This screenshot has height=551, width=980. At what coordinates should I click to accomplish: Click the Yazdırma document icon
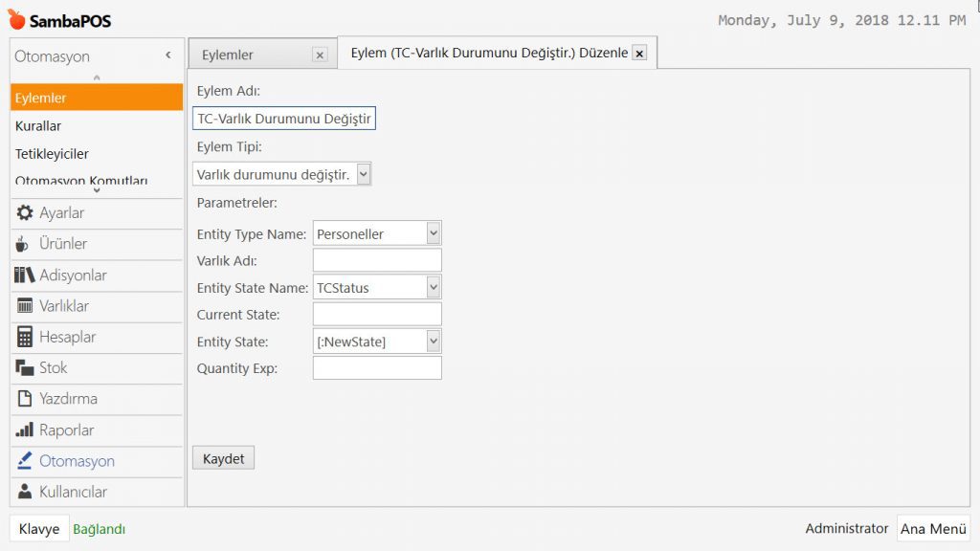pos(25,399)
